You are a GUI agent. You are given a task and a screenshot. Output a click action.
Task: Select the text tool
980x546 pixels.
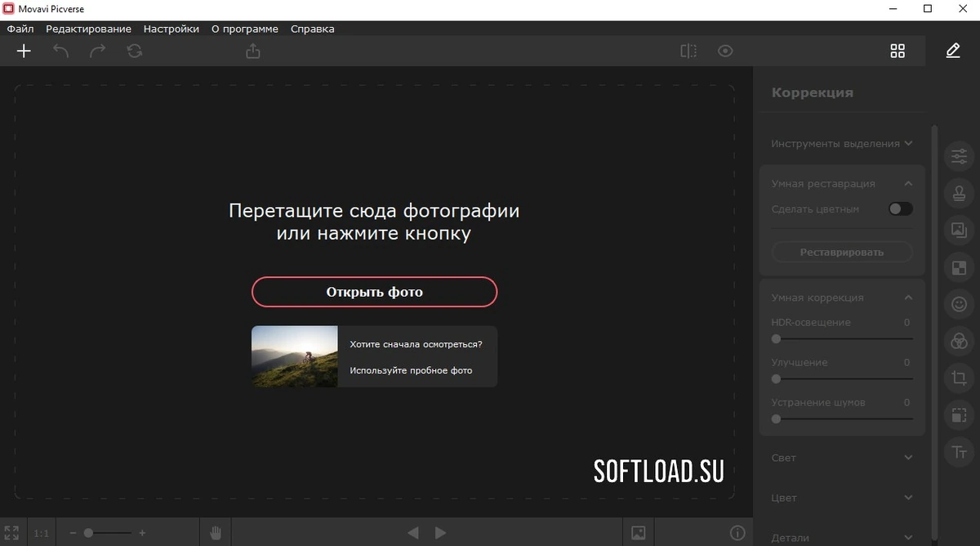tap(959, 452)
